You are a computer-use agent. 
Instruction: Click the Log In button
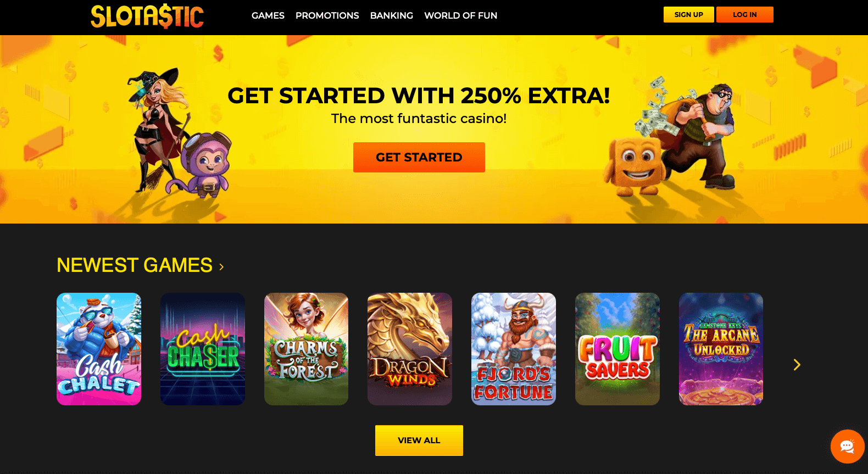coord(745,15)
